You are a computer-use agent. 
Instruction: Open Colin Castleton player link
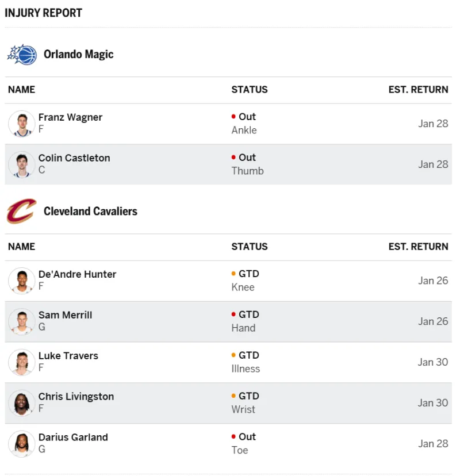74,158
